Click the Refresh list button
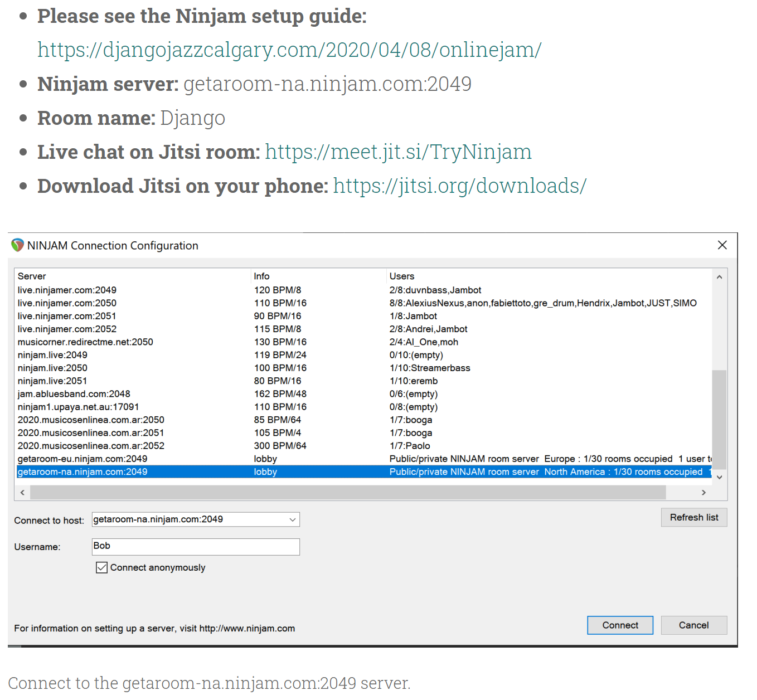 pyautogui.click(x=693, y=517)
